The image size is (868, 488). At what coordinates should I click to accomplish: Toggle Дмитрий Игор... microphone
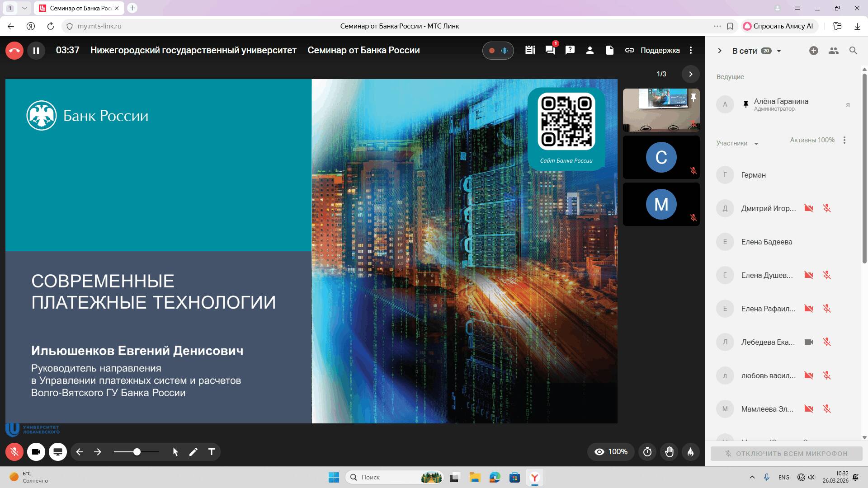(827, 208)
